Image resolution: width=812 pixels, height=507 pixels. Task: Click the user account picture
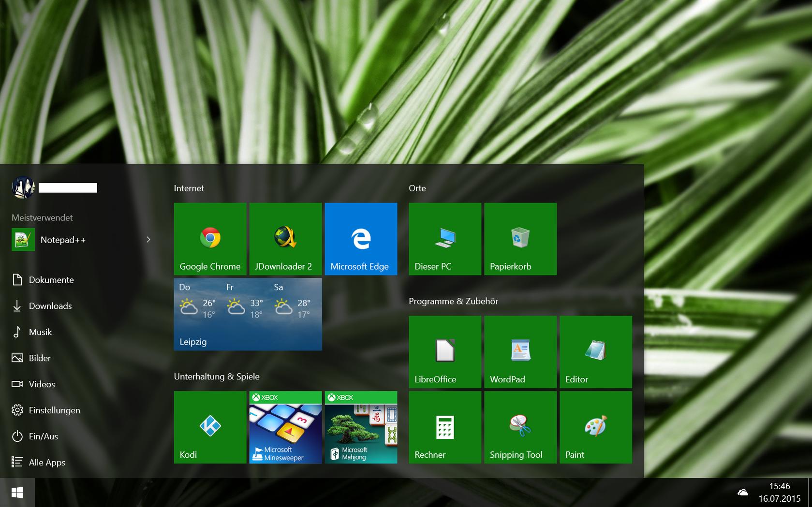point(23,188)
